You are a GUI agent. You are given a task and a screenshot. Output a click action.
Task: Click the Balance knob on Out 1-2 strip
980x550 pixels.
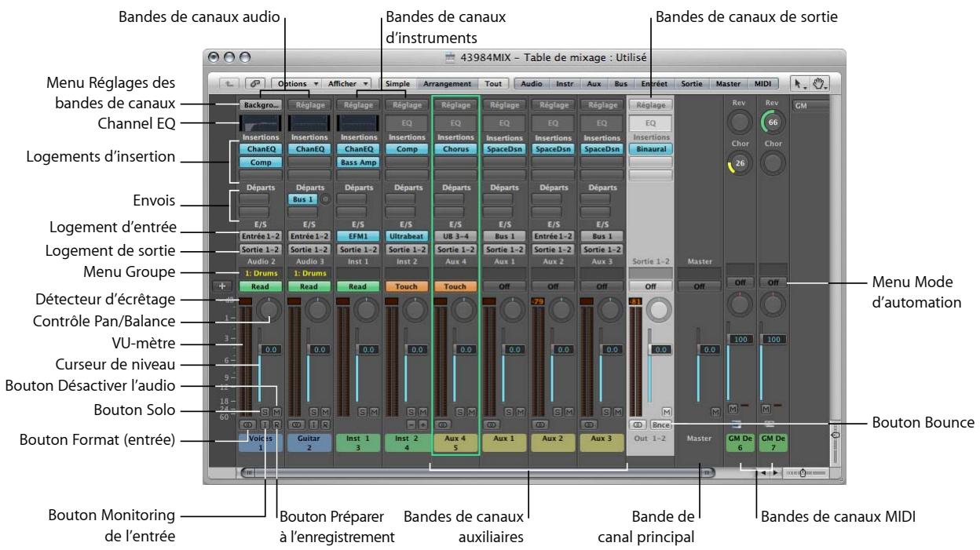[660, 311]
